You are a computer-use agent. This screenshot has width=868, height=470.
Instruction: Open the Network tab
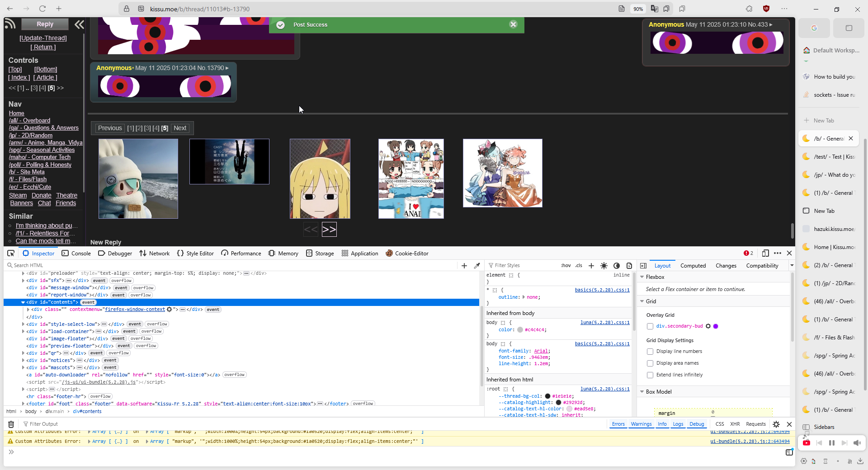[x=155, y=254]
